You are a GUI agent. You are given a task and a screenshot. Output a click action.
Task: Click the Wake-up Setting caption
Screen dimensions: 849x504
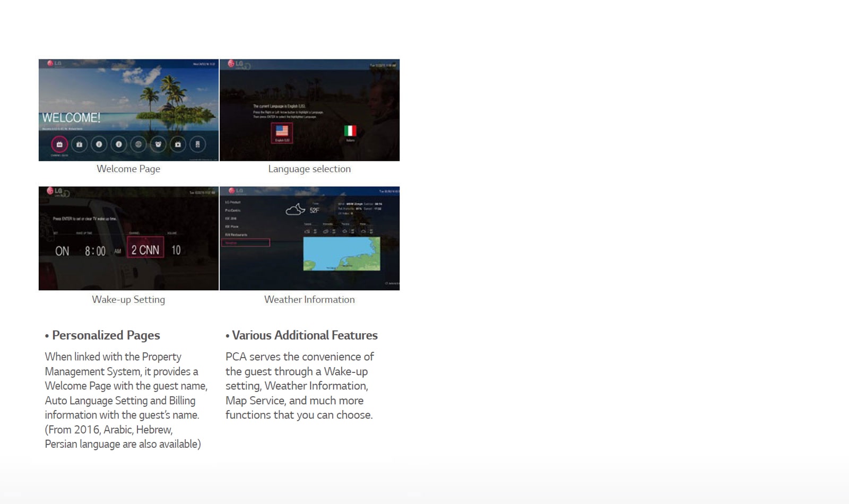click(128, 300)
